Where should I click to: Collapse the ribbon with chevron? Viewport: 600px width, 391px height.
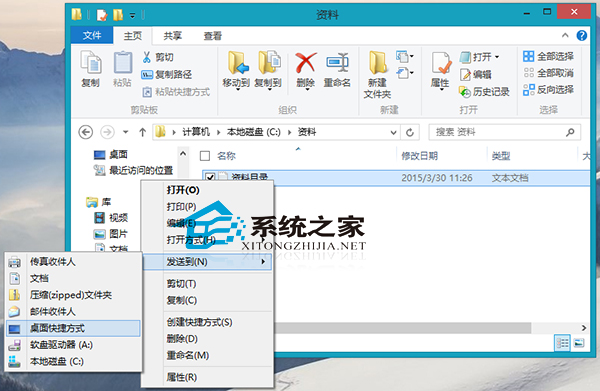(565, 36)
